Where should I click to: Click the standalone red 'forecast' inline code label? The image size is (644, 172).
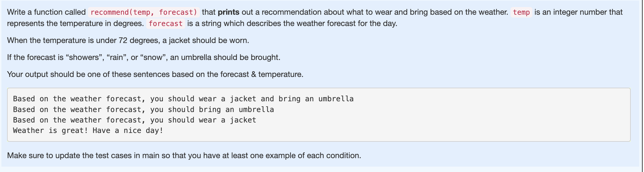pyautogui.click(x=166, y=23)
